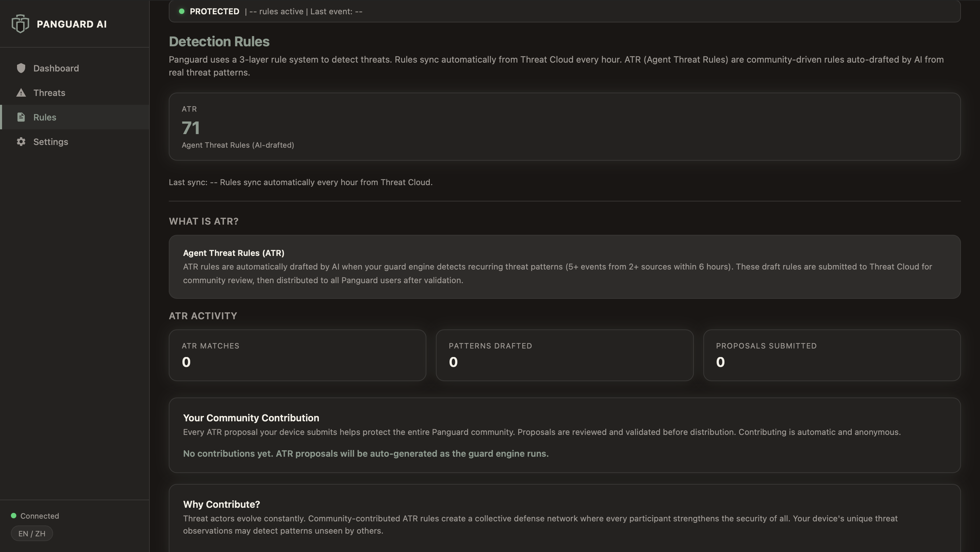Switch to the Threats section
Viewport: 980px width, 552px height.
[x=49, y=93]
